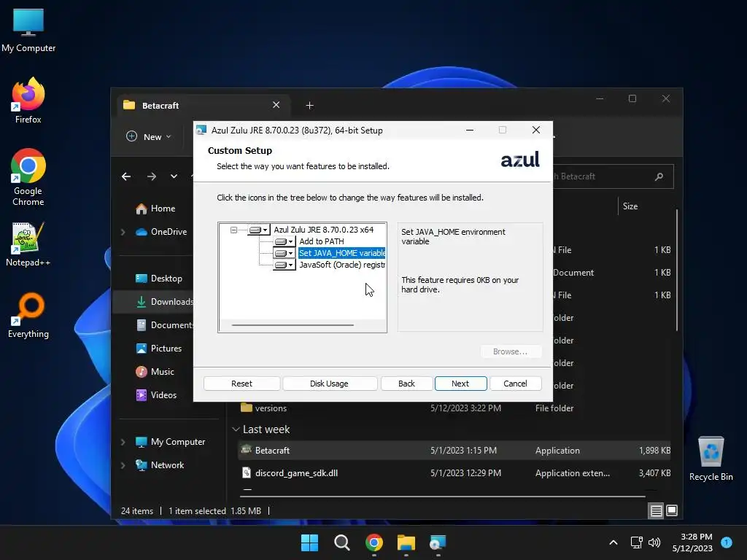Screen dimensions: 747x560
Task: Go back in File Explorer navigation
Action: [126, 176]
